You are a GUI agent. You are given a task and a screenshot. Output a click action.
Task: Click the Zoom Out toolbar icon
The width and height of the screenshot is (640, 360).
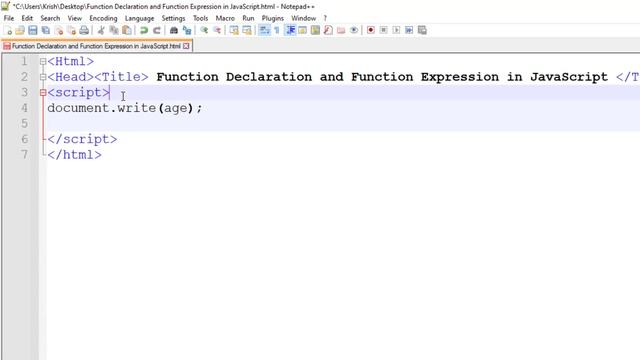(217, 30)
